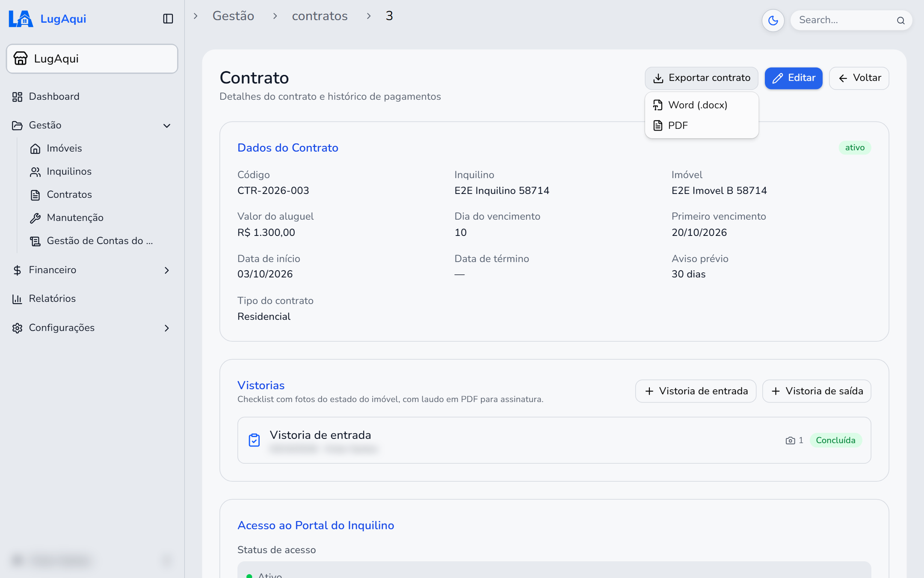This screenshot has height=578, width=924.
Task: Toggle the sidebar collapse icon
Action: [168, 19]
